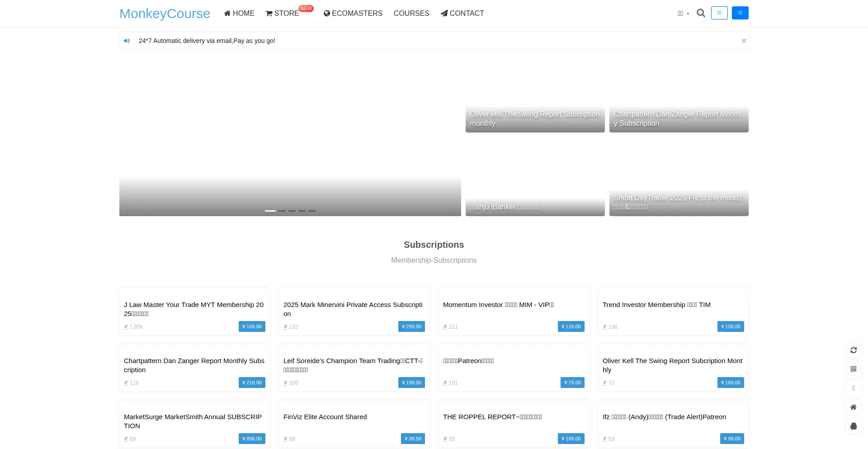Click the ¥109.00 price button
This screenshot has width=868, height=449.
(x=731, y=326)
